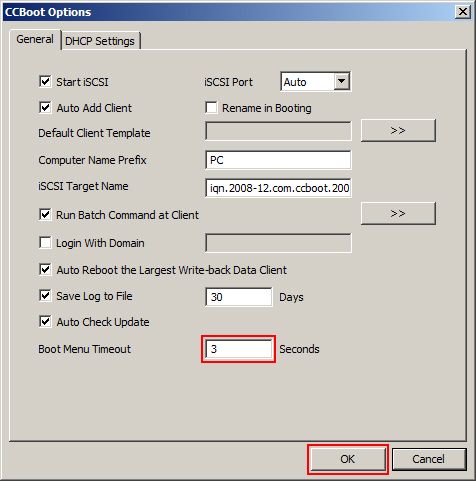Enable Login With Domain checkbox
Viewport: 476px width, 481px height.
click(x=45, y=243)
